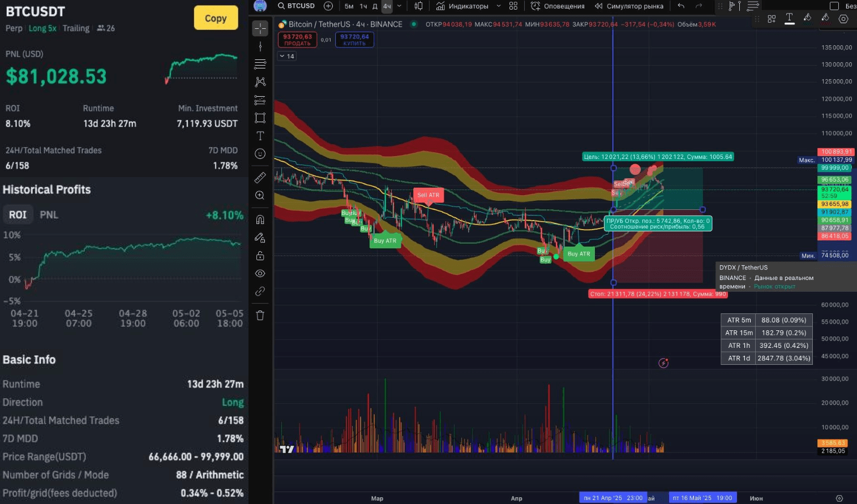The image size is (857, 504).
Task: Add a symbol to compare with the plus icon
Action: coord(328,6)
